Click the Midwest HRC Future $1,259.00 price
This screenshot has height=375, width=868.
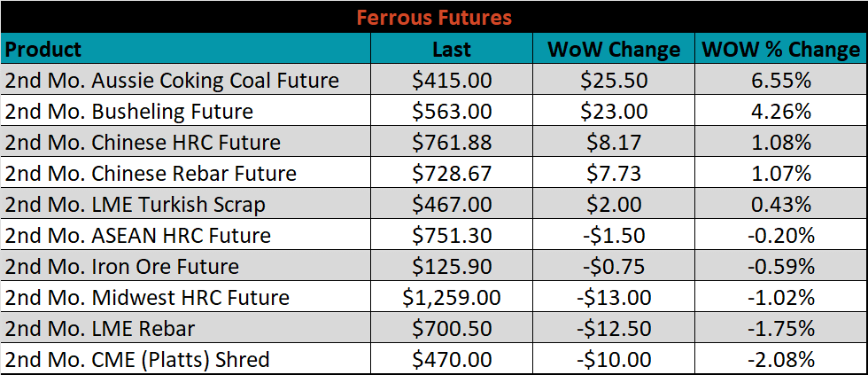click(452, 297)
